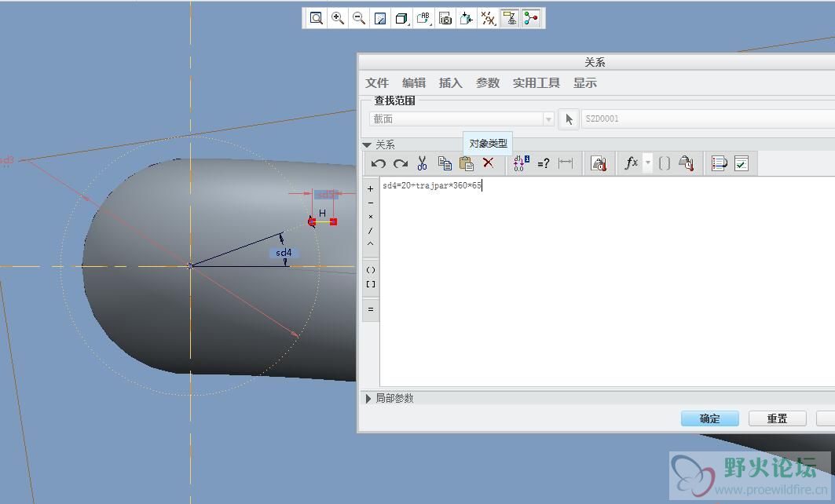Click the units thermometer icon after dimension icon
The height and width of the screenshot is (504, 835).
point(599,163)
